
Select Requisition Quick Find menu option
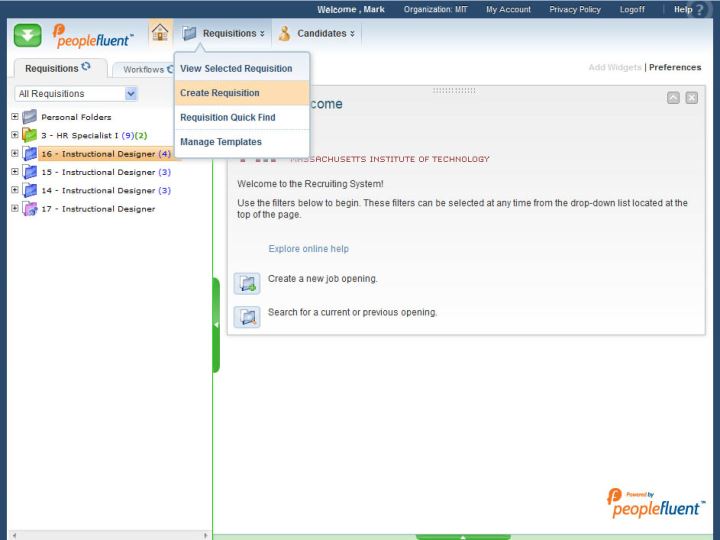point(228,117)
